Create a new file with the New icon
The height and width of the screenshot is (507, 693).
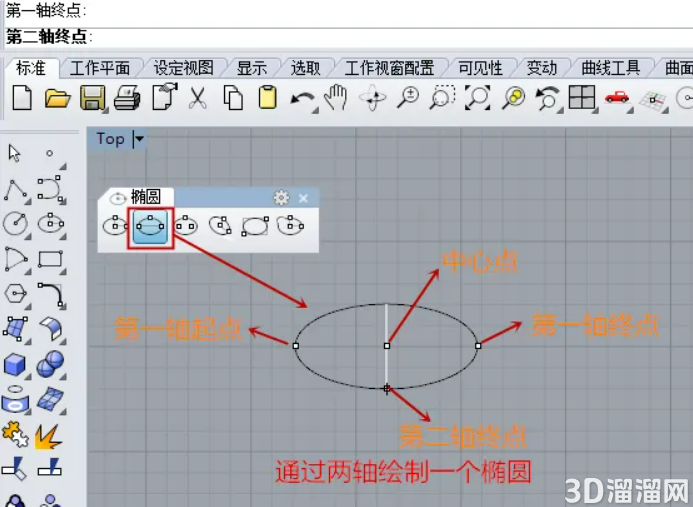(22, 97)
